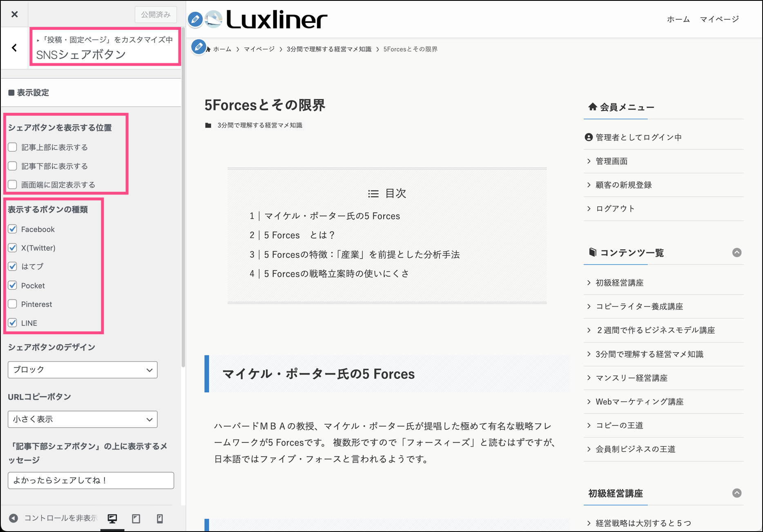Collapse the コンテンツ一覧 sidebar section

tap(736, 253)
